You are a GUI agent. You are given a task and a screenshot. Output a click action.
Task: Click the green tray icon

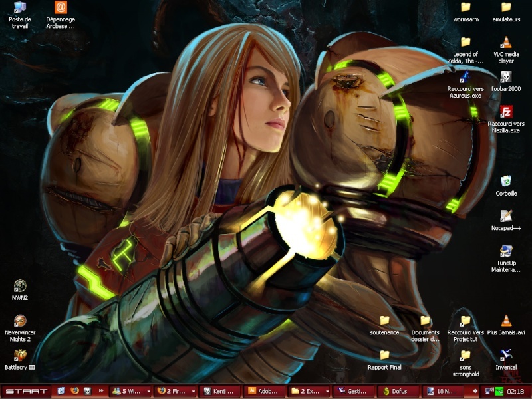coord(499,391)
